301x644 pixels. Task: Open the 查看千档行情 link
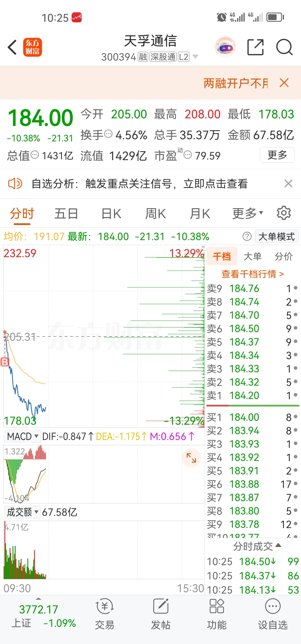253,274
